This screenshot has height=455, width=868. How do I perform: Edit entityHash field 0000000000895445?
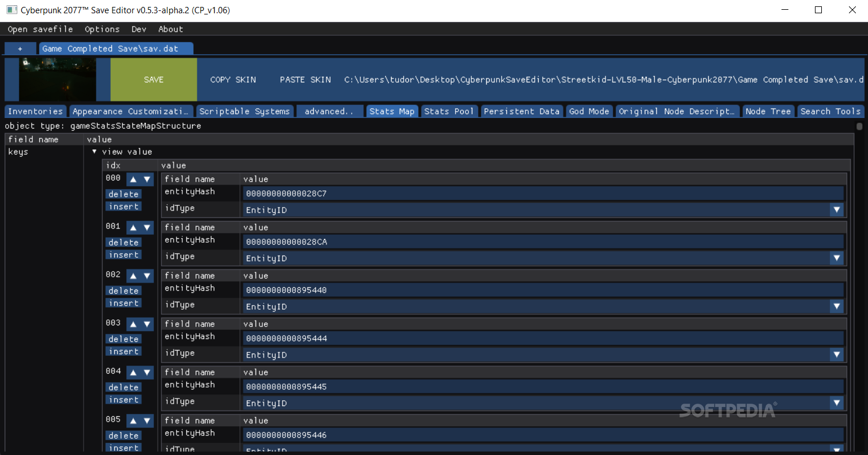(543, 386)
